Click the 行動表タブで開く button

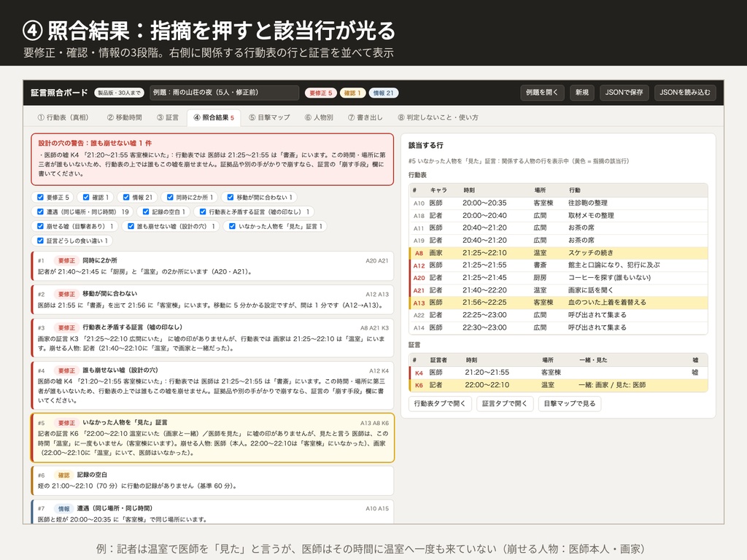440,403
